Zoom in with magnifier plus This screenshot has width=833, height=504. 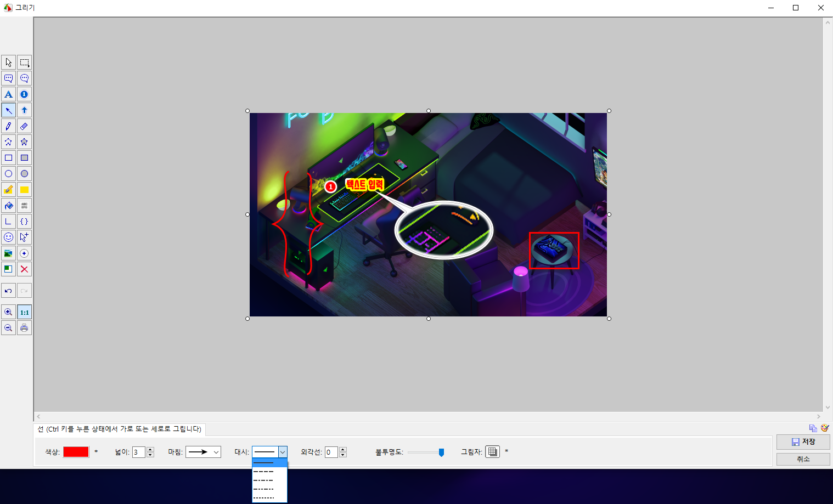tap(8, 312)
